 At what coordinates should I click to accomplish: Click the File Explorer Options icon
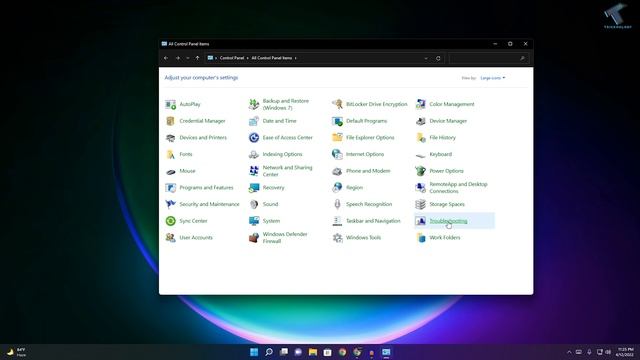337,138
